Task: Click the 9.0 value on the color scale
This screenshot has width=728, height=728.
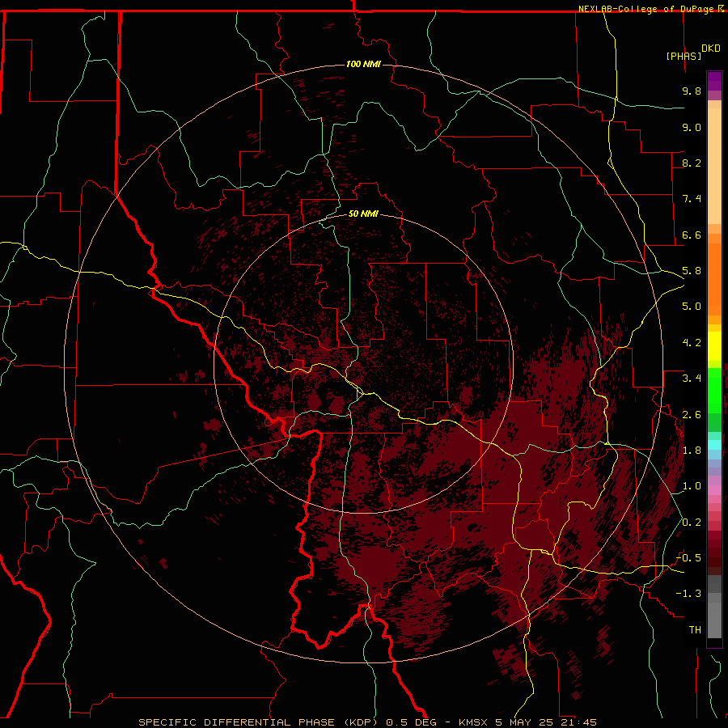Action: pyautogui.click(x=692, y=127)
